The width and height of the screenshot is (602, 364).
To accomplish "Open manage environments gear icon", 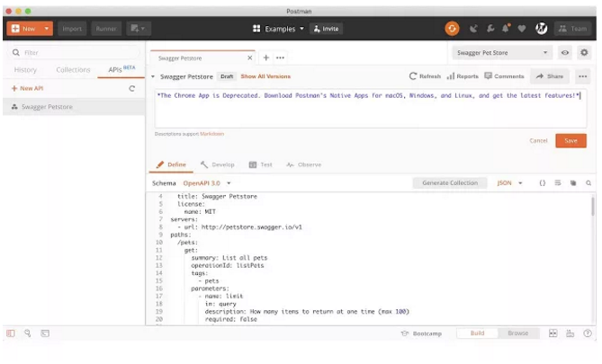I will coord(584,52).
